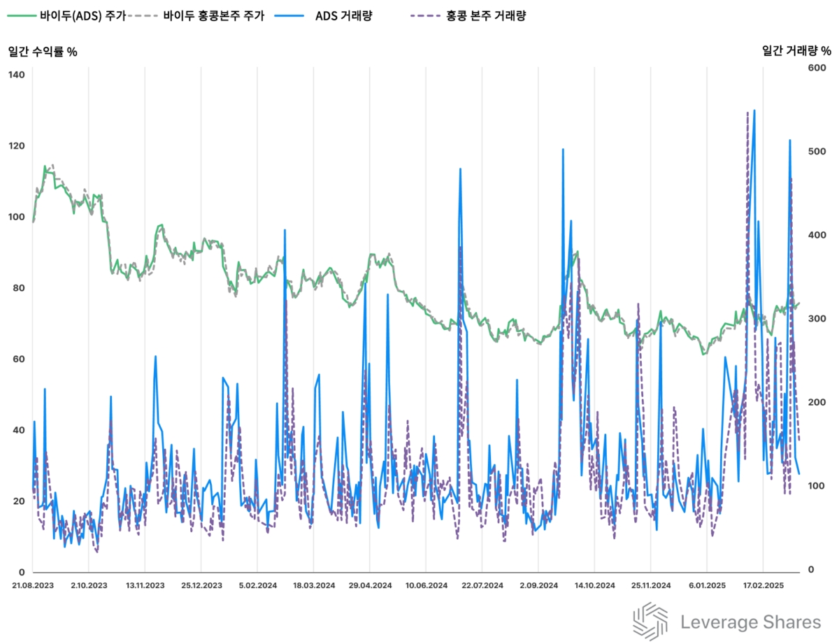The image size is (839, 644).
Task: Select the 17.02.2025 date label
Action: pyautogui.click(x=763, y=585)
